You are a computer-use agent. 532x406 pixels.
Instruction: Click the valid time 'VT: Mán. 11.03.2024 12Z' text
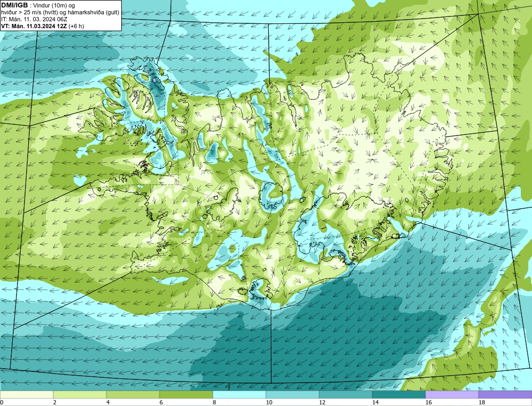pyautogui.click(x=34, y=26)
